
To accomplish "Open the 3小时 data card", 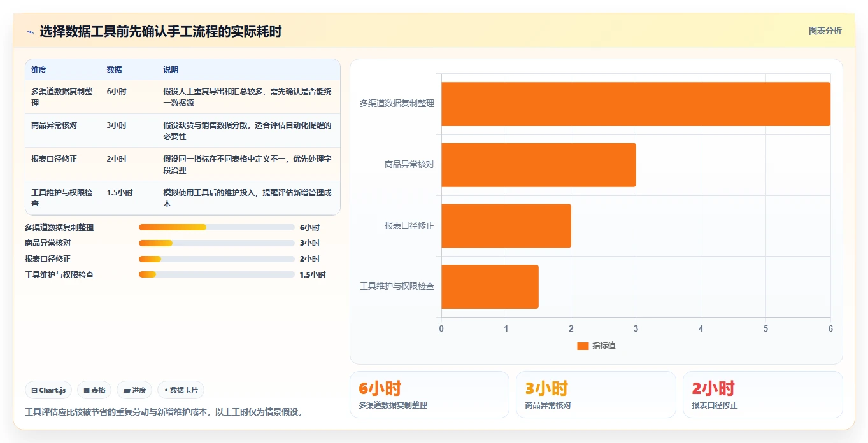I will tap(595, 395).
